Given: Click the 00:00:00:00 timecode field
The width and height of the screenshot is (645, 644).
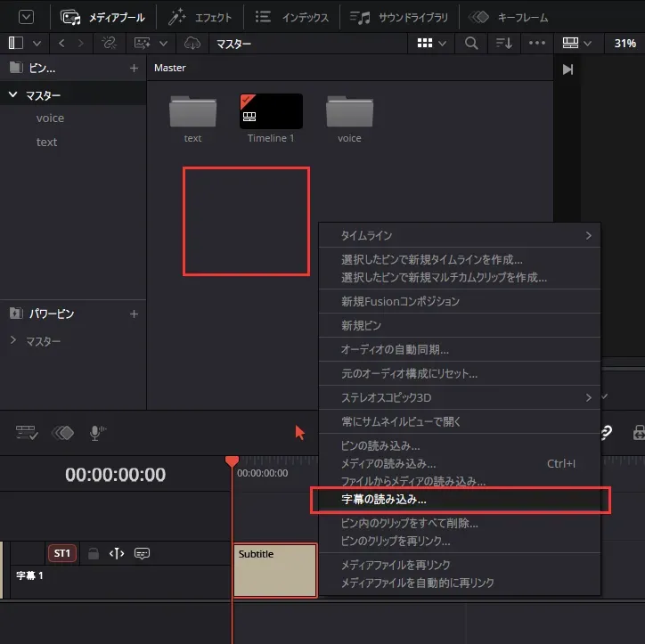Looking at the screenshot, I should click(x=115, y=475).
